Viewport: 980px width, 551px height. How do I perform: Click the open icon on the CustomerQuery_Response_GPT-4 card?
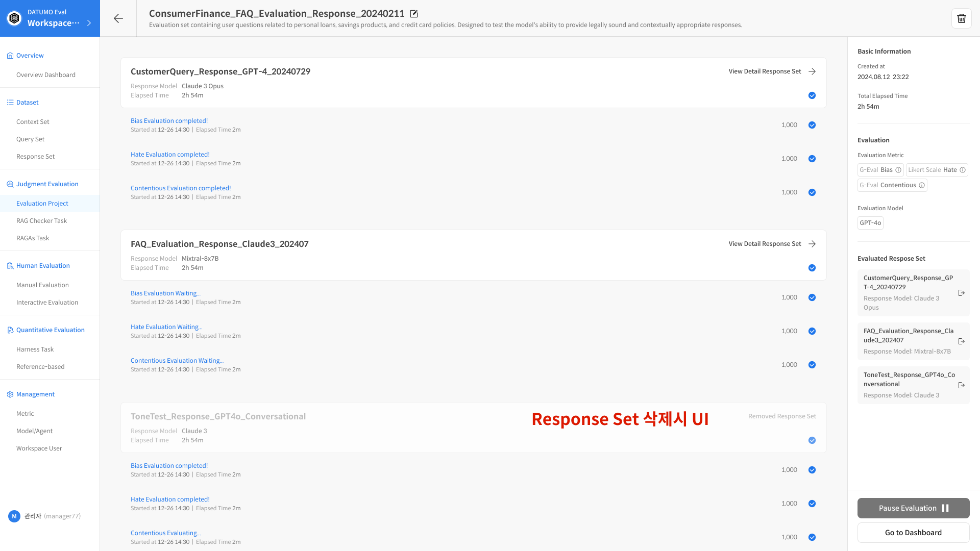(x=961, y=293)
